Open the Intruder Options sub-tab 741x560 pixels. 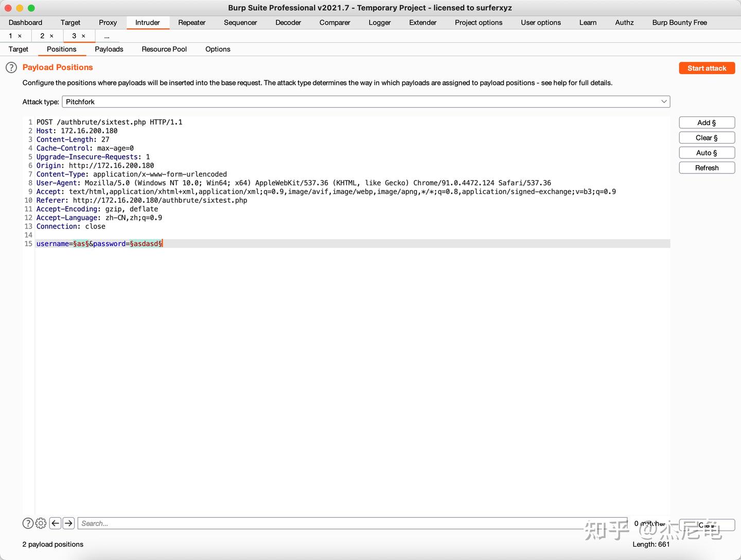coord(218,49)
